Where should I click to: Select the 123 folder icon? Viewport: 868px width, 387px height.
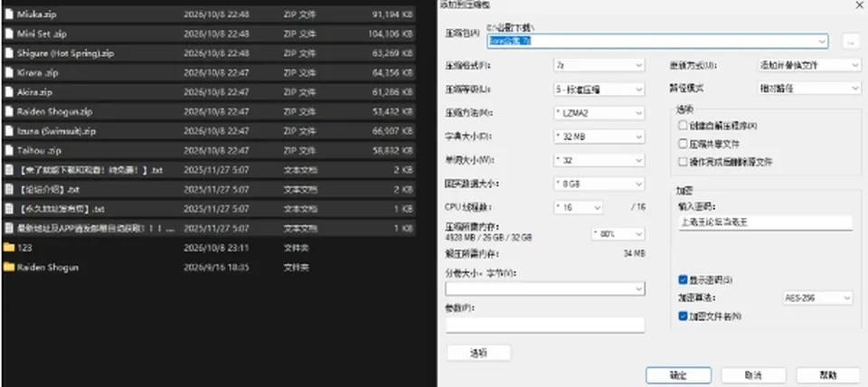tap(9, 248)
